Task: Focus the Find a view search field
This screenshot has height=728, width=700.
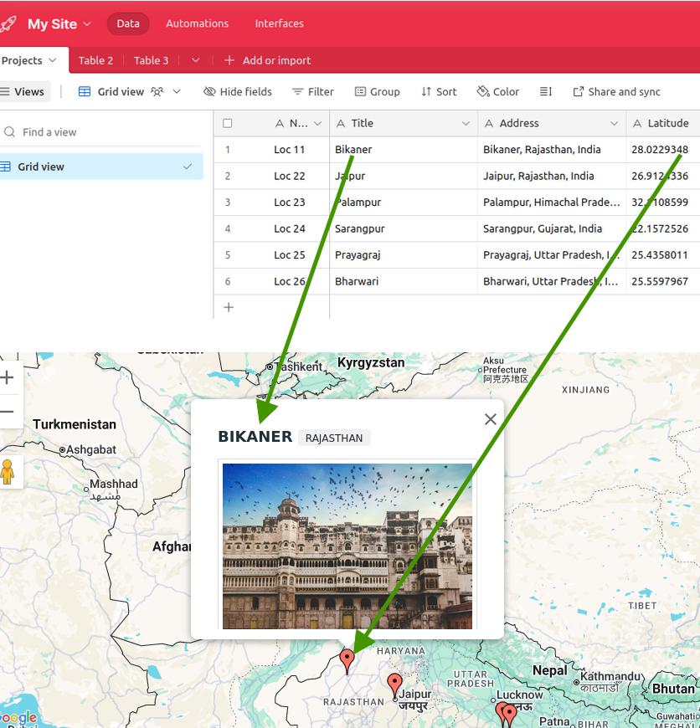Action: (100, 132)
